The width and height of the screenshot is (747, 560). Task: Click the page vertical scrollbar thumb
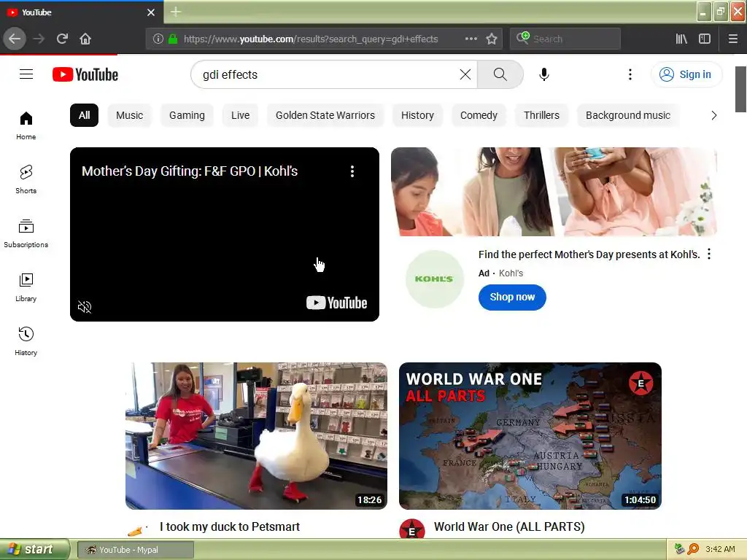click(x=740, y=89)
